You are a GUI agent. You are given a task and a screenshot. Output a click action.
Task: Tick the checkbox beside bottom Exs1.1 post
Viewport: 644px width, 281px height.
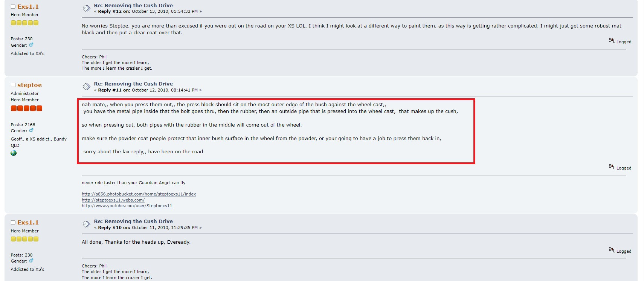(x=13, y=223)
